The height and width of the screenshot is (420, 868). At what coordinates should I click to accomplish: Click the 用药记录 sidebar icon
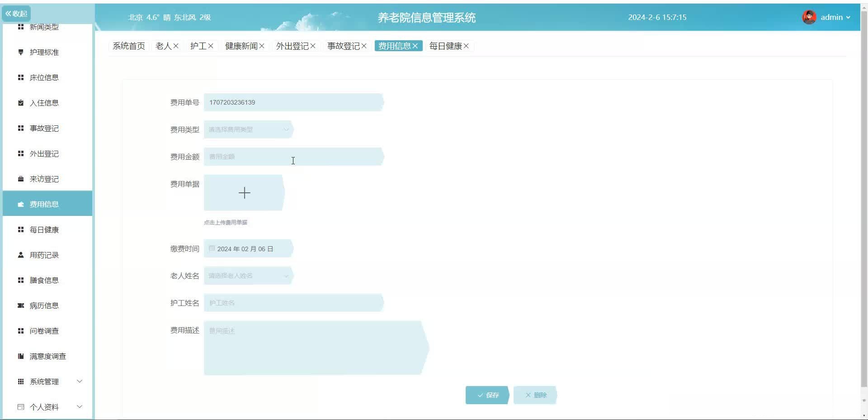coord(20,255)
